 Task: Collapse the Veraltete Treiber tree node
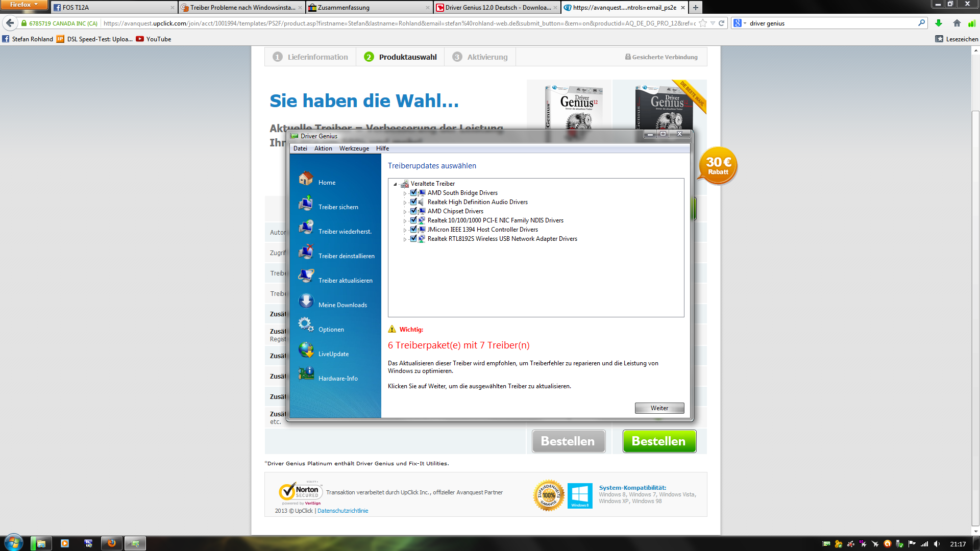tap(395, 184)
